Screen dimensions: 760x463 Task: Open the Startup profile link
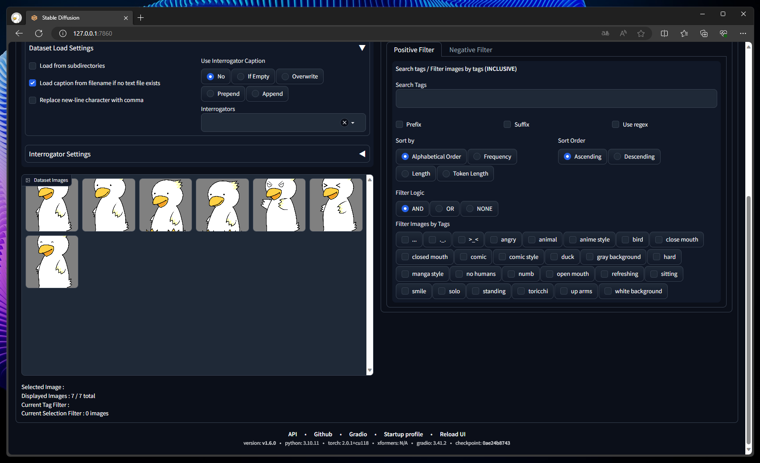(x=403, y=434)
